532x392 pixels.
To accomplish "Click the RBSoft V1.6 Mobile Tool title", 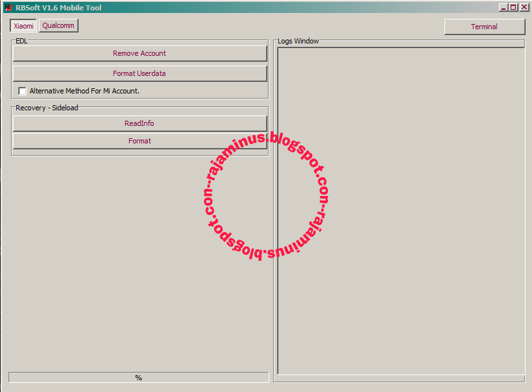I will 58,8.
